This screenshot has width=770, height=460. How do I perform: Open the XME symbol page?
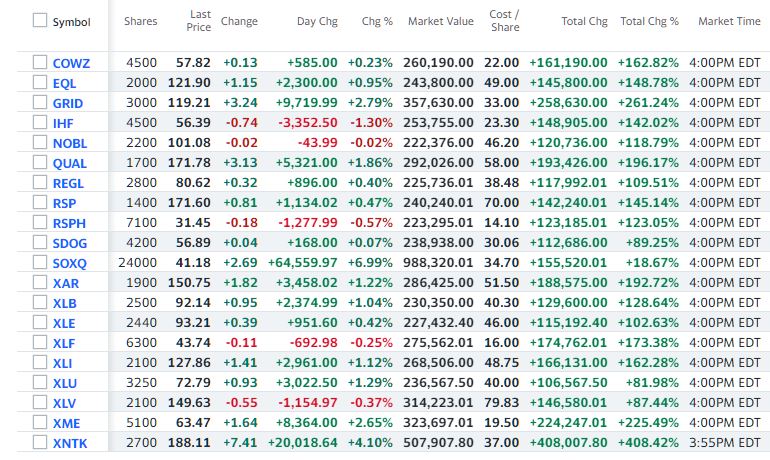click(x=66, y=423)
